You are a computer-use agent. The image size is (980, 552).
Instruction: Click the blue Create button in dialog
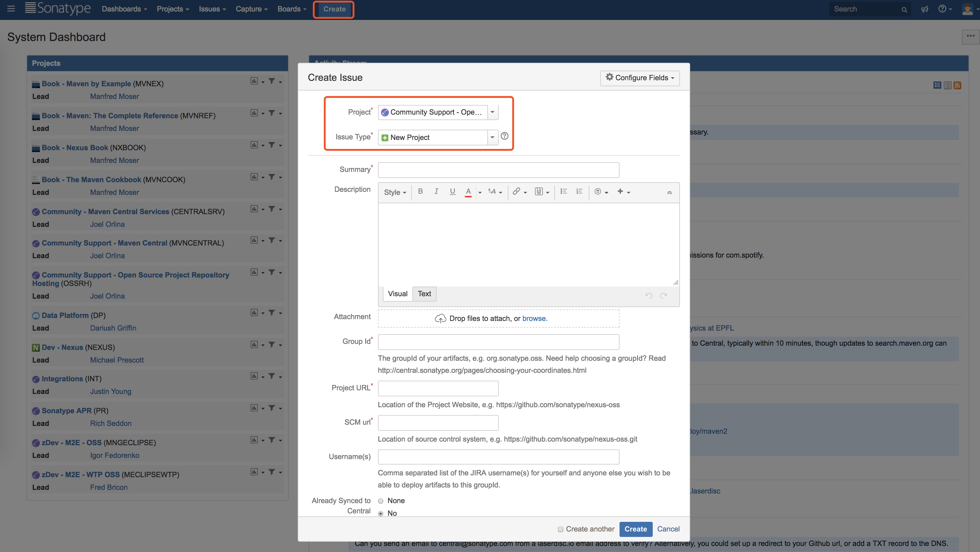(x=636, y=529)
